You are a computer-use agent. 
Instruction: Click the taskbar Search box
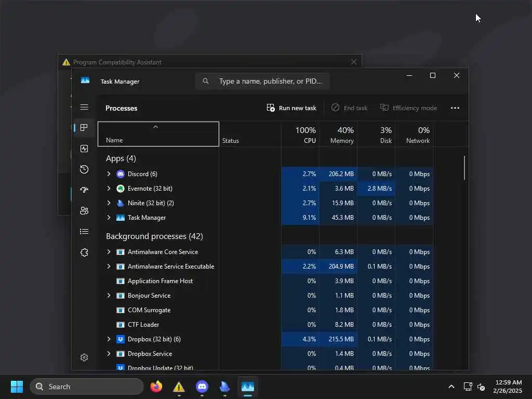(x=87, y=387)
